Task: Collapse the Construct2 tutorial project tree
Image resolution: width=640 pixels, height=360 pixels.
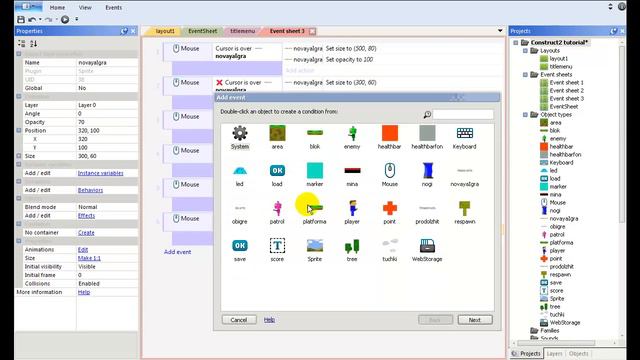Action: coord(516,42)
